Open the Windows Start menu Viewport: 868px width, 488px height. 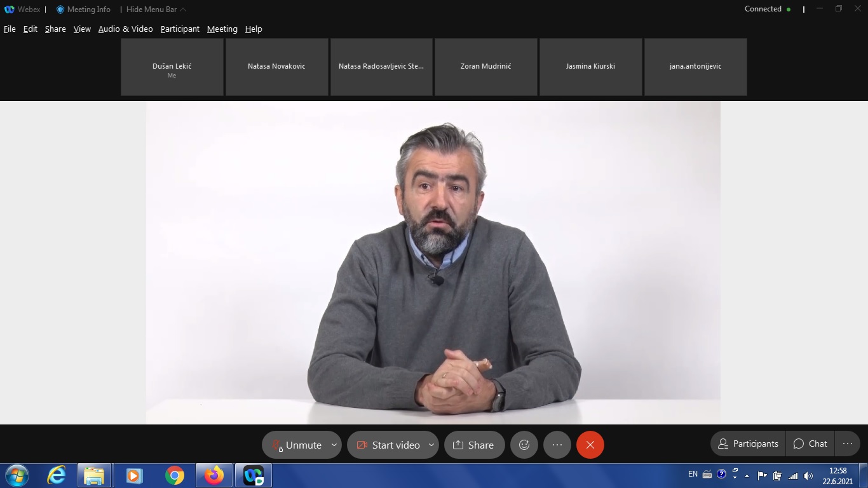tap(17, 475)
